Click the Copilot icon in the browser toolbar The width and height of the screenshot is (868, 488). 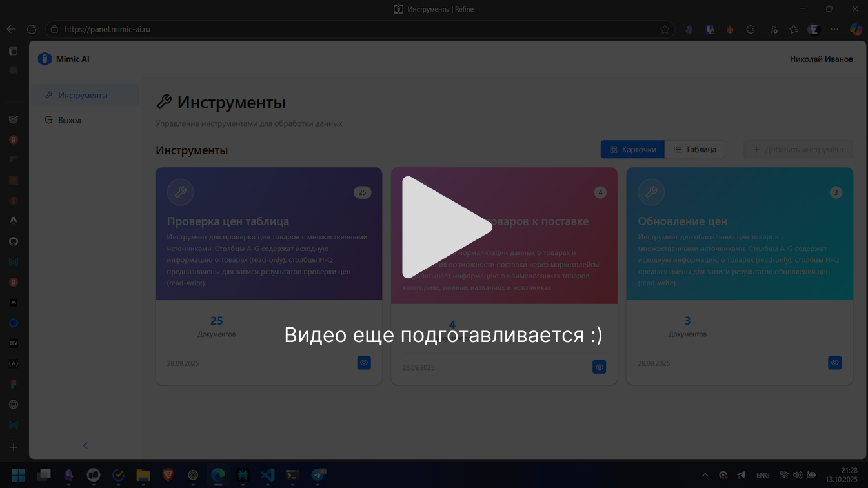click(856, 29)
